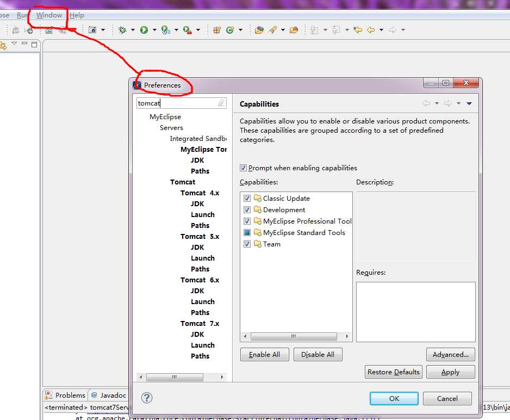
Task: Click the Last Edit Location icon
Action: coord(358,30)
